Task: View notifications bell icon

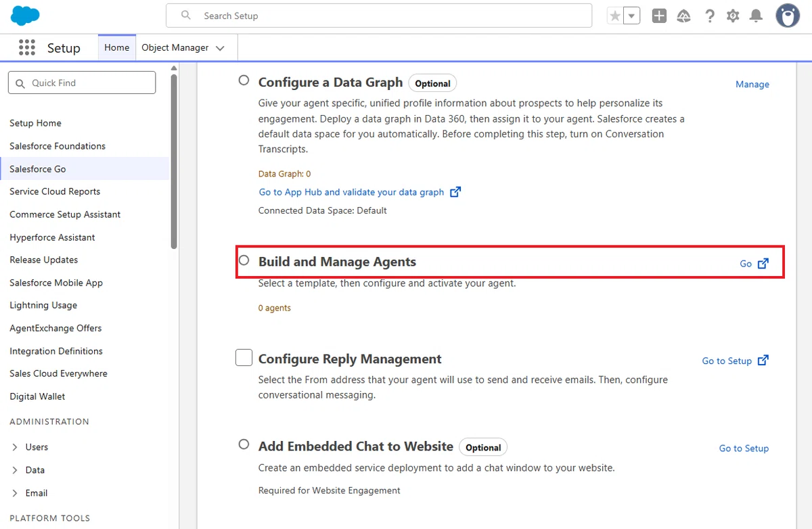Action: click(x=757, y=16)
